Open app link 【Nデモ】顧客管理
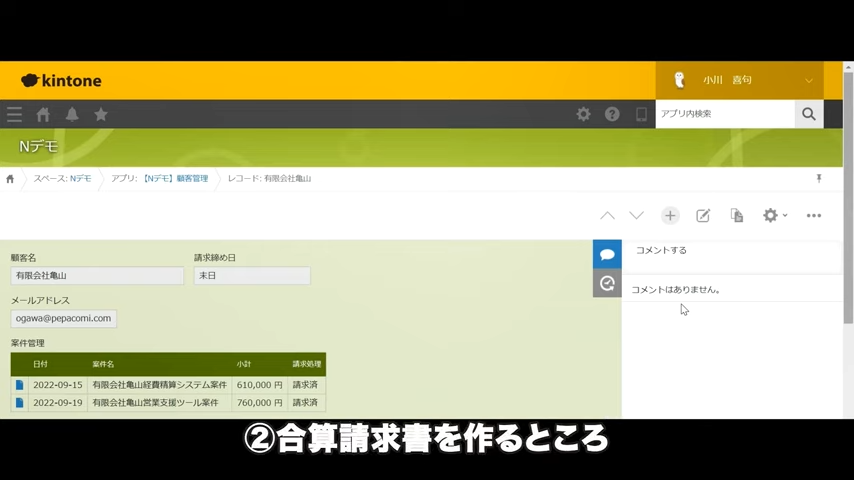Screen dimensions: 854x480 tap(175, 179)
